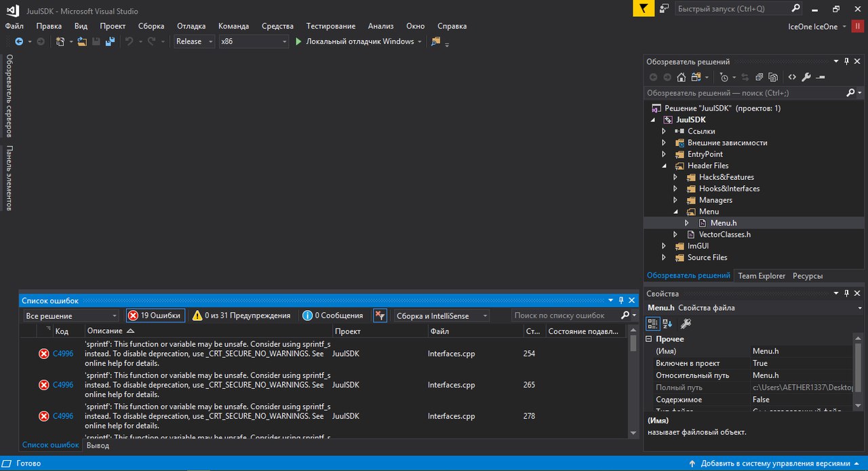
Task: Click the feedback notification flag icon
Action: click(643, 9)
